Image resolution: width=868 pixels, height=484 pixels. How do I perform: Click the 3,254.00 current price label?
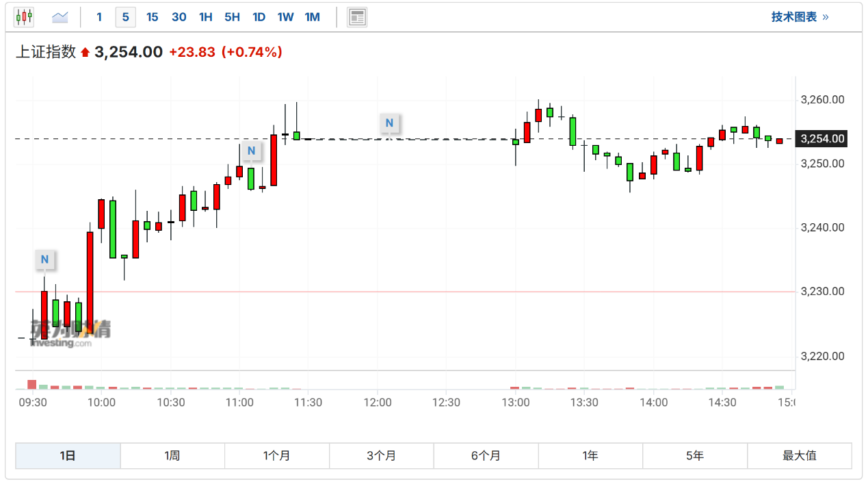pyautogui.click(x=823, y=139)
